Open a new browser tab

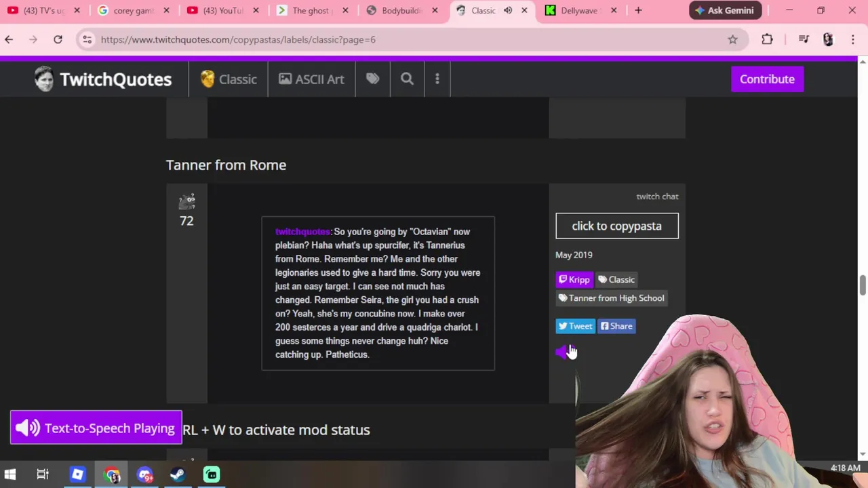click(638, 10)
